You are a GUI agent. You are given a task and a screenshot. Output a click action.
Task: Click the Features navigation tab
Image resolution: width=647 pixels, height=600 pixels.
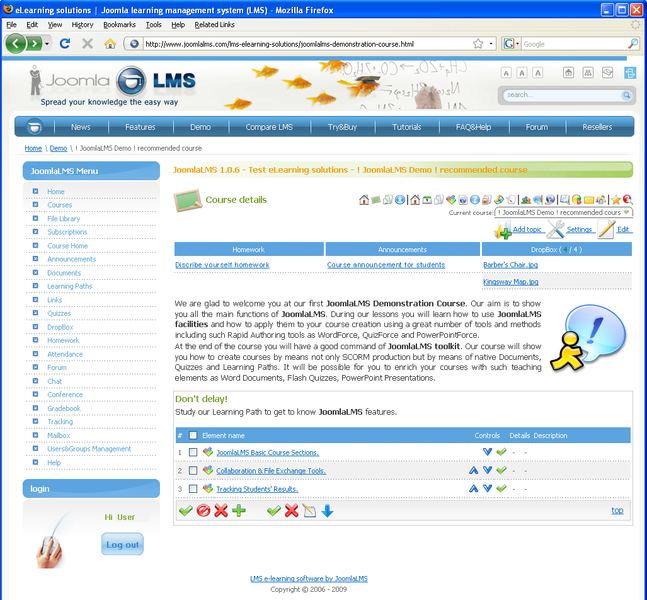coord(140,127)
